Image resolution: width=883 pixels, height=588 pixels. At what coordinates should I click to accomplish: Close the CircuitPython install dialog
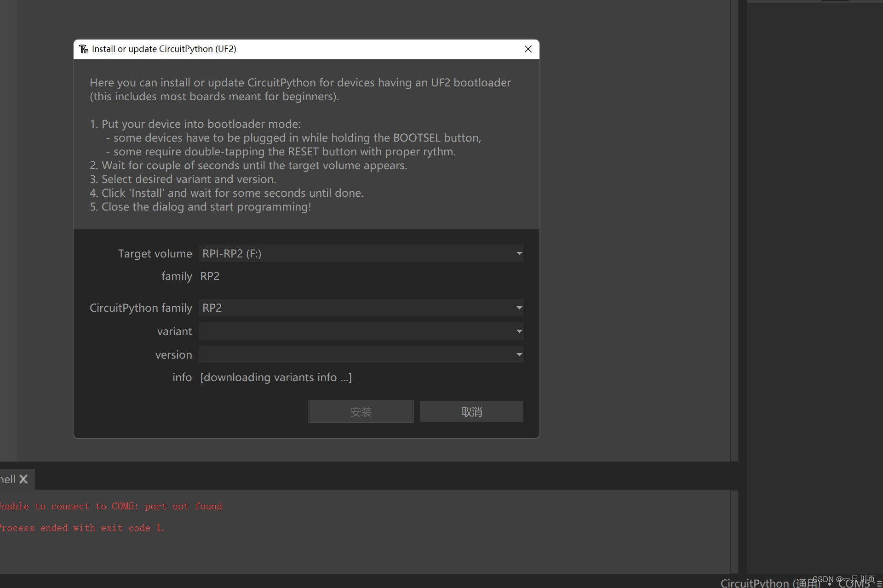pyautogui.click(x=528, y=49)
